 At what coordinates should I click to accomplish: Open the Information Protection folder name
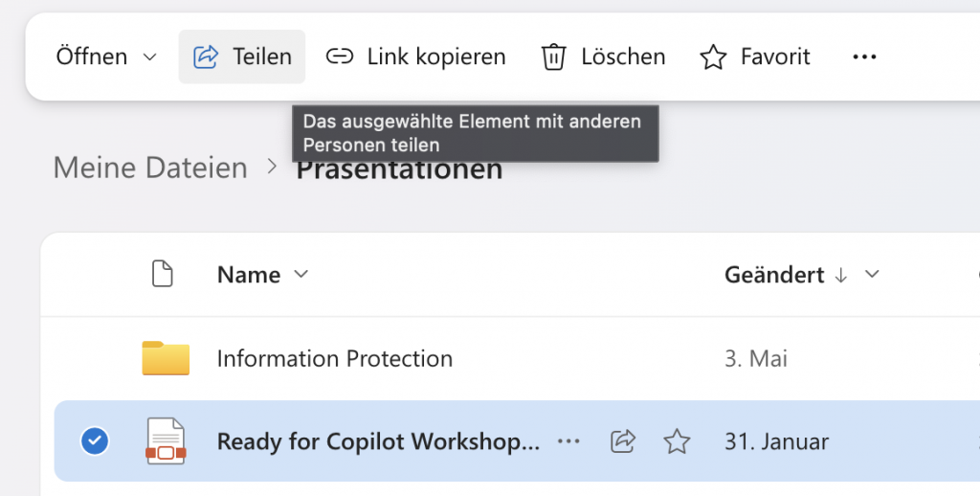pos(335,359)
